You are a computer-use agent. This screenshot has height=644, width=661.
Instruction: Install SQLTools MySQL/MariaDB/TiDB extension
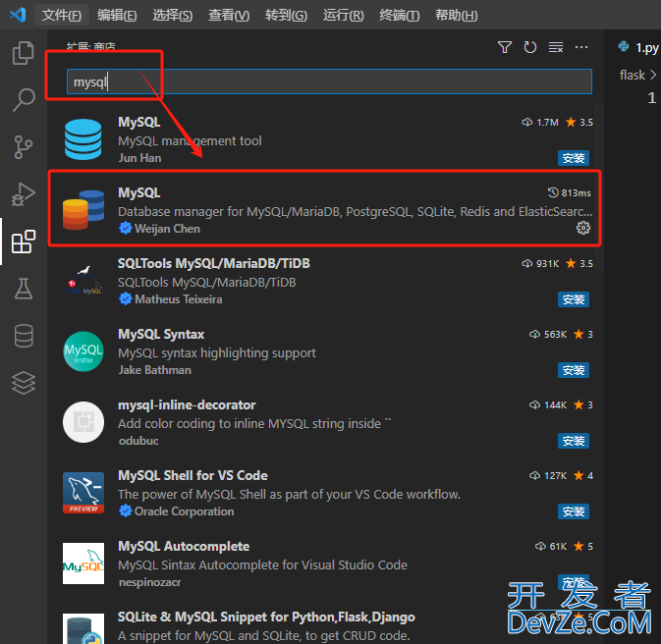[574, 299]
